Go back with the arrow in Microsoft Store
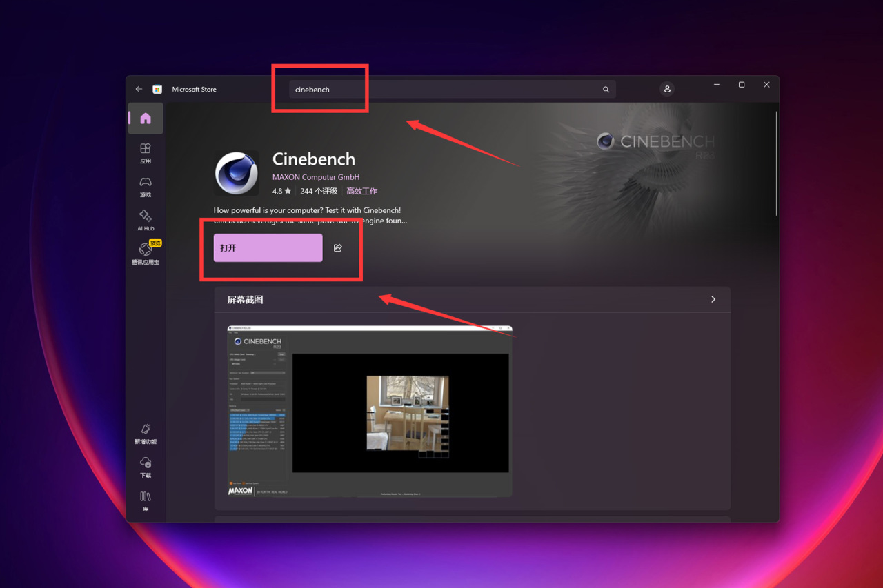The height and width of the screenshot is (588, 883). pos(139,89)
